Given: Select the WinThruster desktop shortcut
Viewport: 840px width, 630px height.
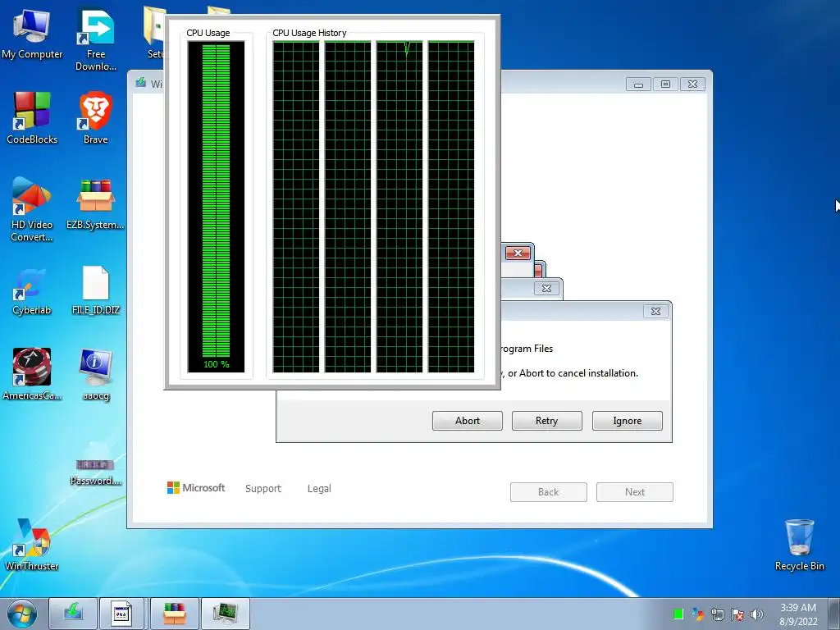Looking at the screenshot, I should coord(32,544).
